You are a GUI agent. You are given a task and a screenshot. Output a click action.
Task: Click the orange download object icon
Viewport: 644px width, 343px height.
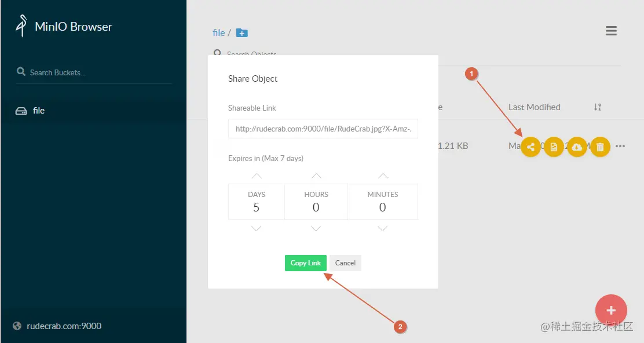pyautogui.click(x=577, y=147)
